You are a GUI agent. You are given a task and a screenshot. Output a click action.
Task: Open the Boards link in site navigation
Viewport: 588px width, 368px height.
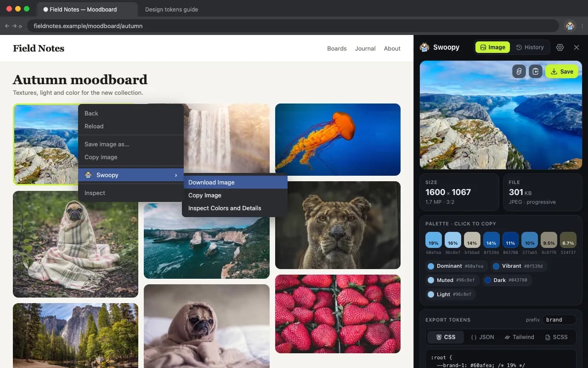pos(337,48)
